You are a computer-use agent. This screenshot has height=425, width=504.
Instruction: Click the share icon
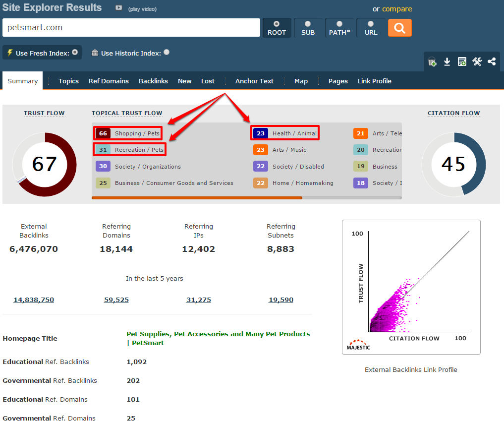(x=492, y=61)
